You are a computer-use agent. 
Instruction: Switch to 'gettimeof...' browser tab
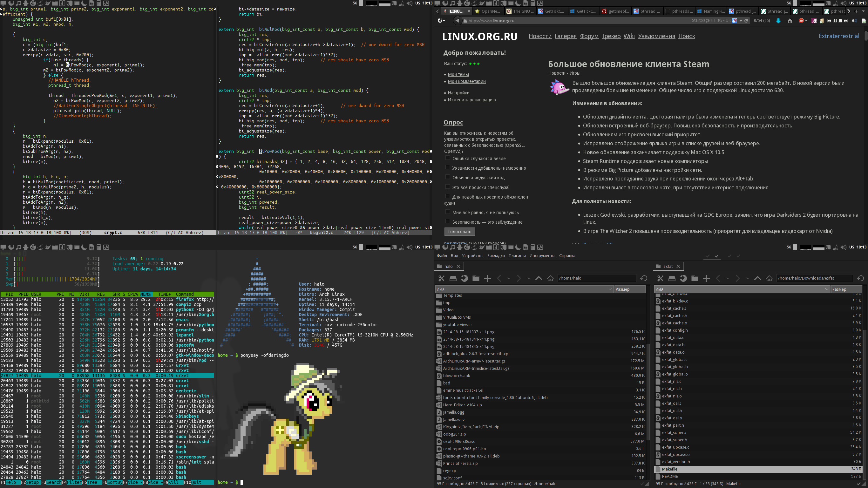pyautogui.click(x=616, y=11)
